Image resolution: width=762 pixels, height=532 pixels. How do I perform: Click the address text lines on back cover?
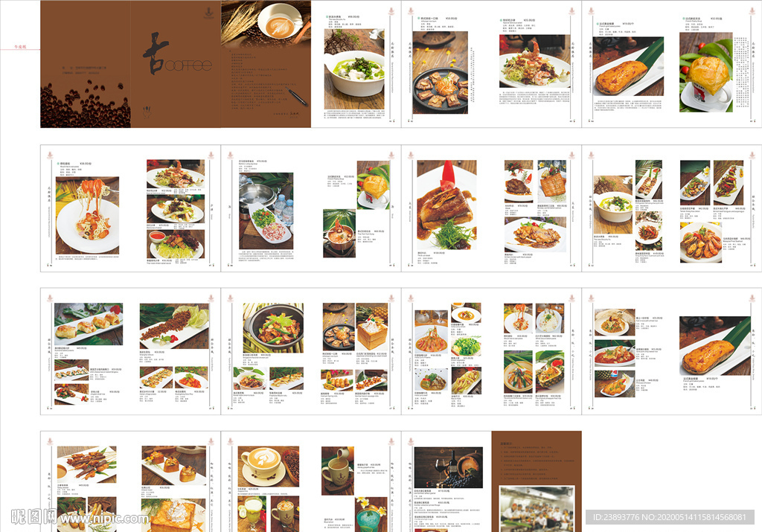pos(83,71)
